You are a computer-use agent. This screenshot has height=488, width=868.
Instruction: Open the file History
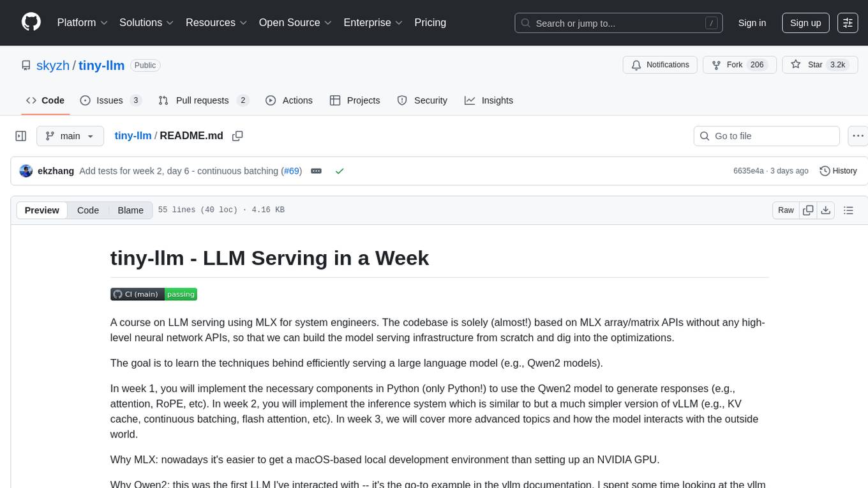point(838,171)
